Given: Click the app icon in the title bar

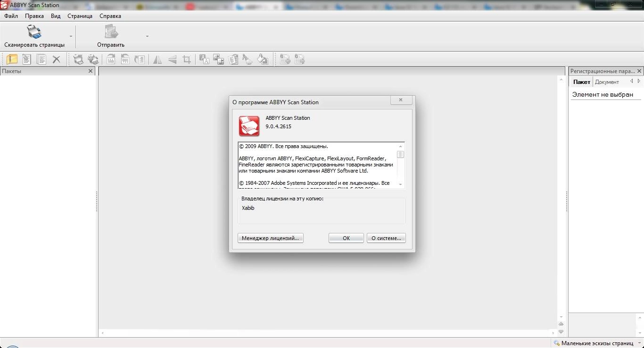Looking at the screenshot, I should (5, 5).
